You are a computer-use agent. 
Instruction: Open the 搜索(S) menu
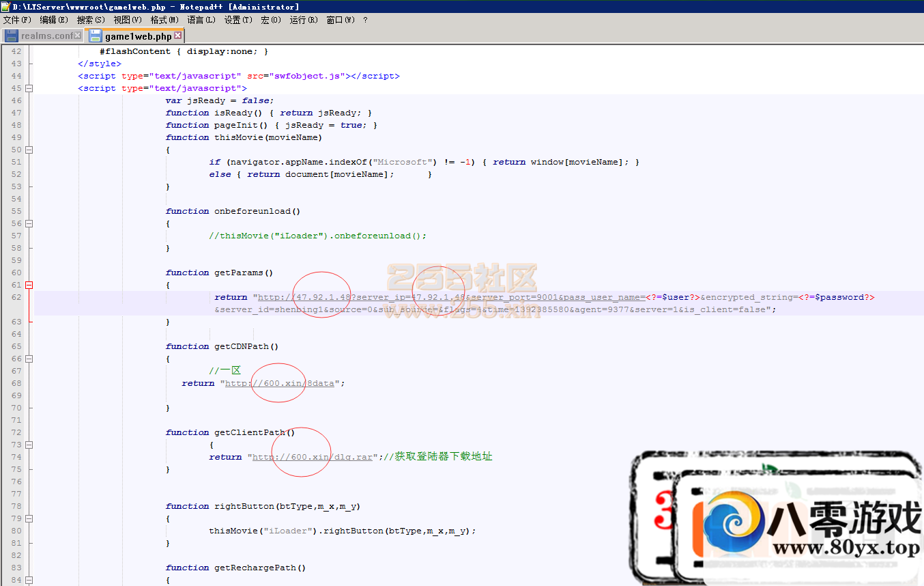tap(91, 20)
